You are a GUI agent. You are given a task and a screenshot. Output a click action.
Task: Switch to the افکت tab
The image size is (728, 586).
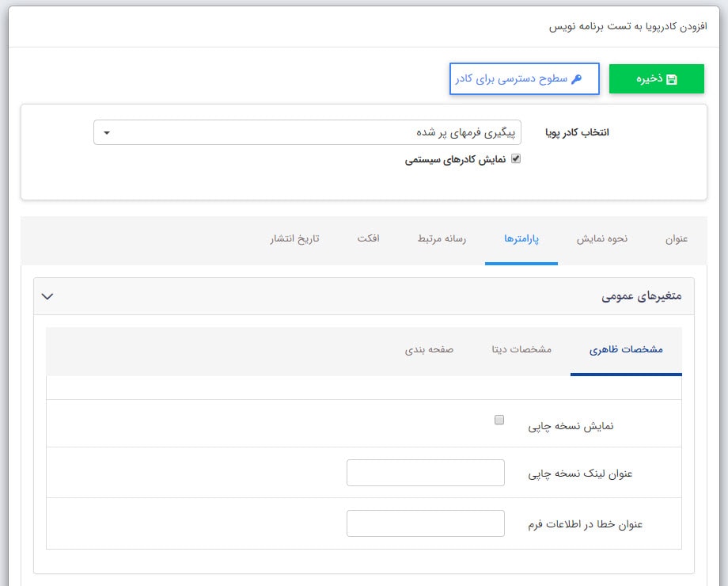(x=370, y=239)
